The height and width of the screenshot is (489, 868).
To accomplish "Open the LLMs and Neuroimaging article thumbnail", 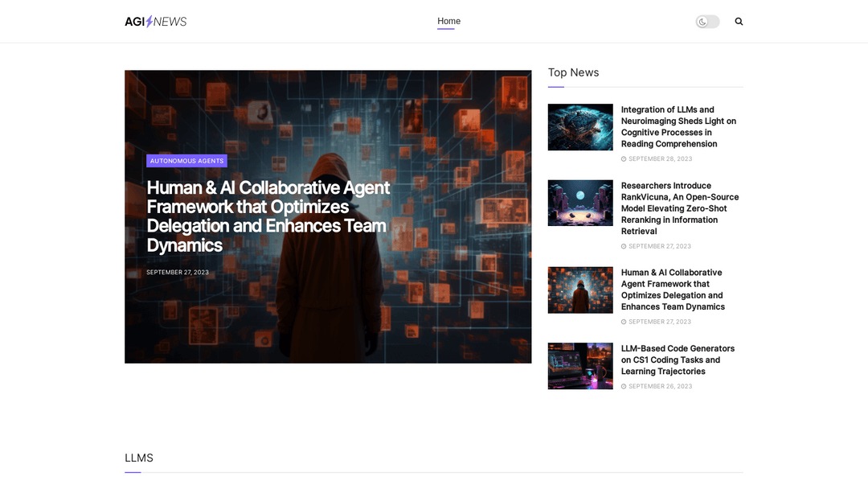I will point(580,127).
